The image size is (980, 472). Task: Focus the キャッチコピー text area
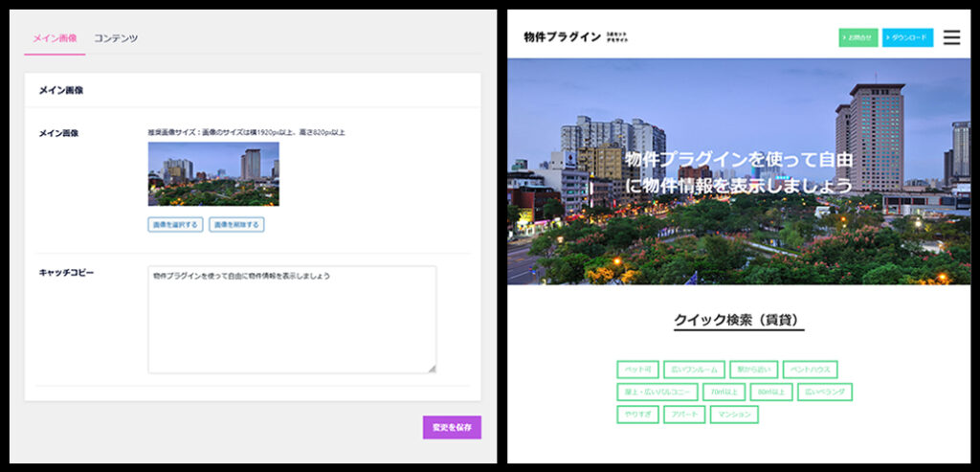click(292, 319)
